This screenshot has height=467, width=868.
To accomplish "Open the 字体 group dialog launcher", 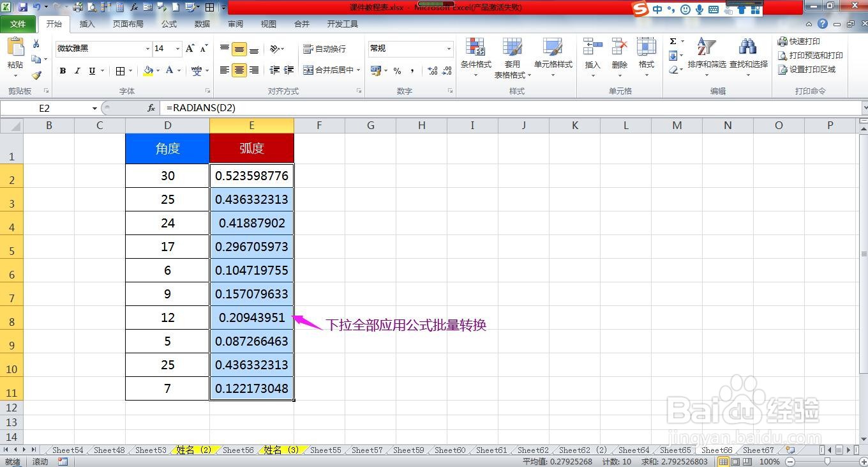I will pos(207,91).
